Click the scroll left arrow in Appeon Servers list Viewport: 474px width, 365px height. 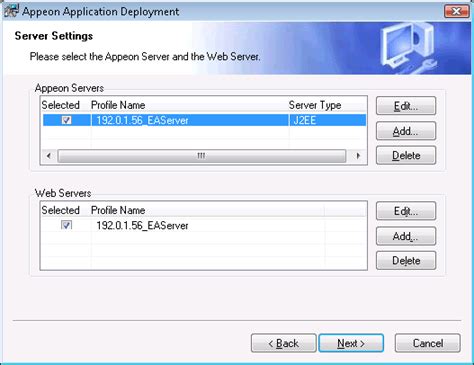[49, 156]
